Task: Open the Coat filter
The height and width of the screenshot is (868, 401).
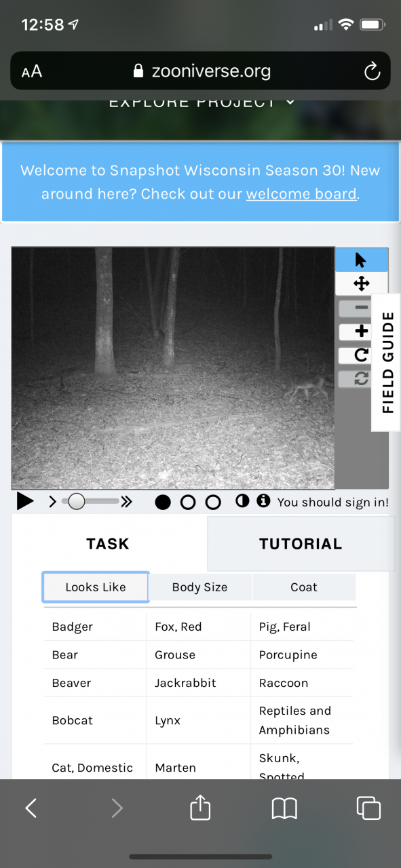Action: tap(304, 587)
